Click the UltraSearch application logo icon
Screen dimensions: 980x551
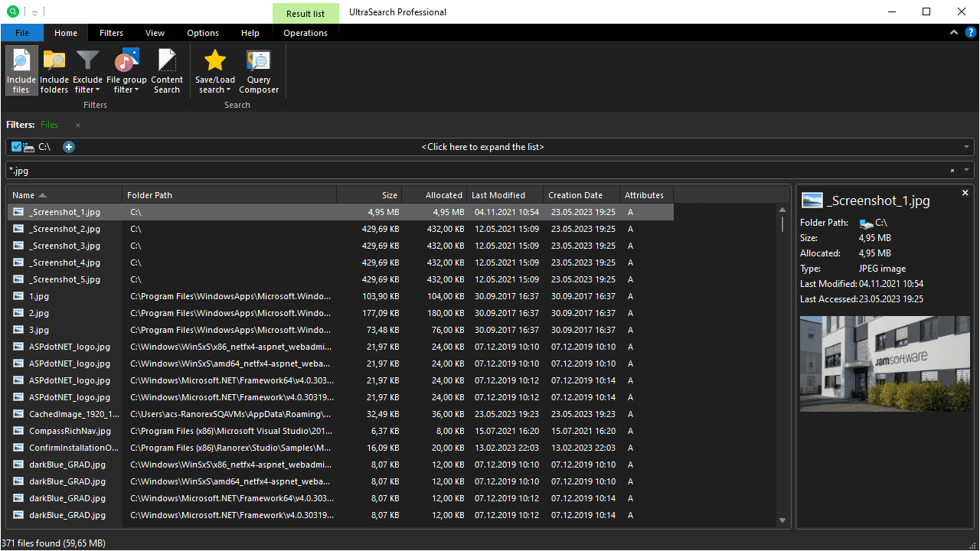click(x=13, y=12)
